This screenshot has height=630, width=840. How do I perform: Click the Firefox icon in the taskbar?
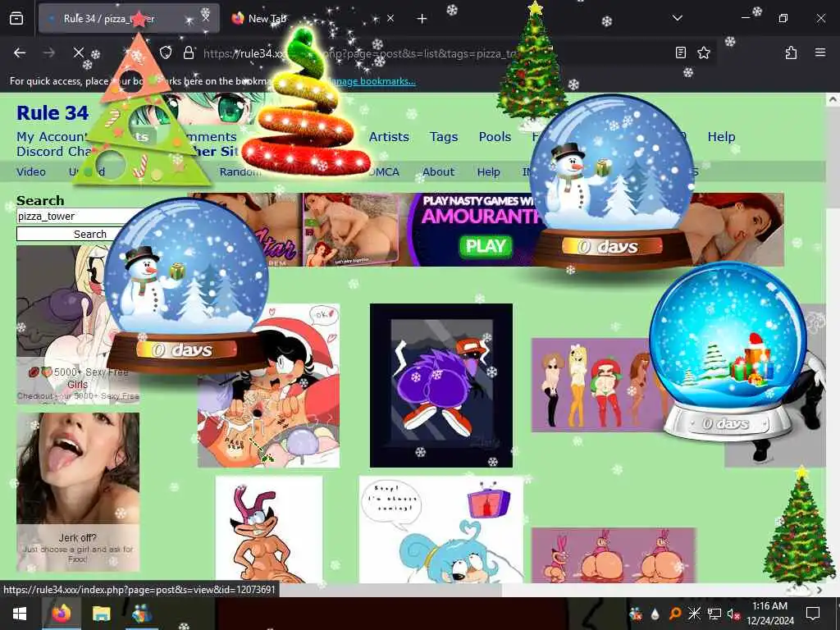(61, 614)
